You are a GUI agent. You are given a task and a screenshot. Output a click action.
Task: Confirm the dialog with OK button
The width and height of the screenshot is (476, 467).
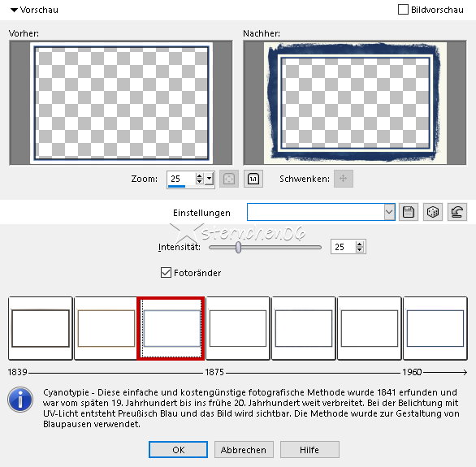click(x=178, y=450)
